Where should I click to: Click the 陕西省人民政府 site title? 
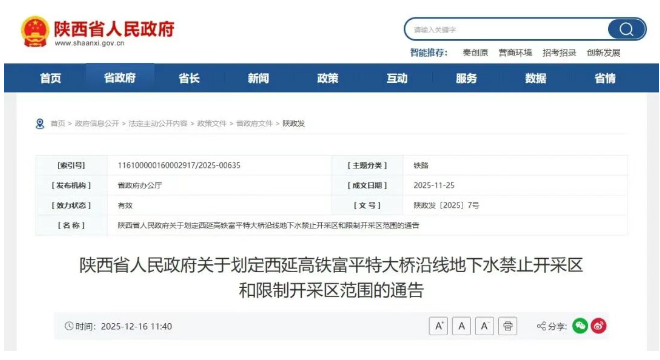click(114, 29)
